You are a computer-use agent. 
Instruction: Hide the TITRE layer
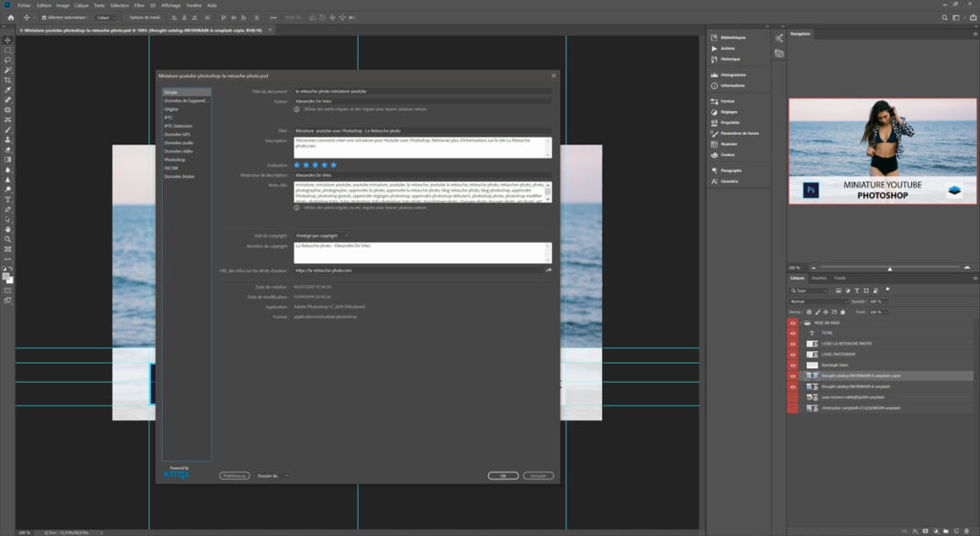tap(792, 334)
